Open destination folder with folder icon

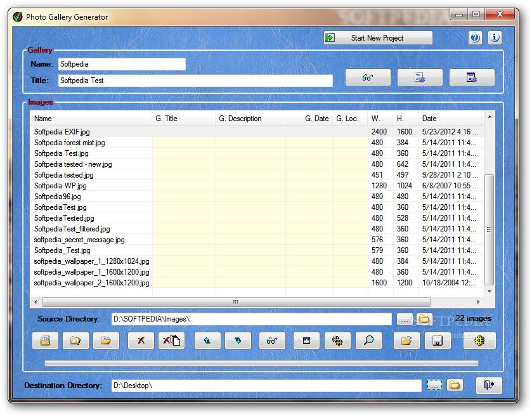[455, 385]
